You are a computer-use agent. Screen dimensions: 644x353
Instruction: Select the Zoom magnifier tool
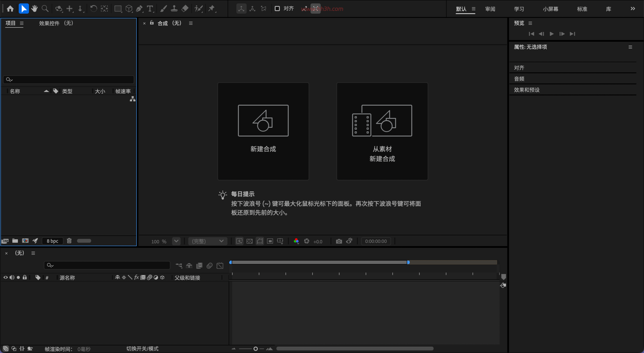point(45,9)
